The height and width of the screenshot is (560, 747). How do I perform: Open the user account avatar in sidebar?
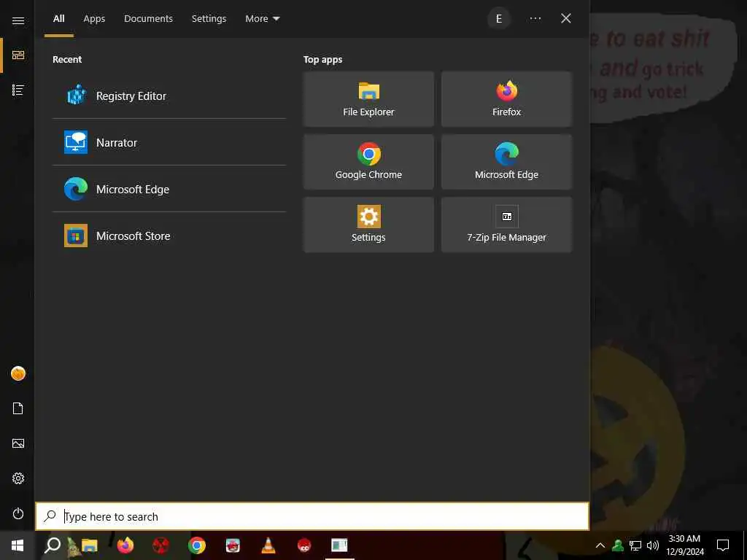click(x=18, y=373)
